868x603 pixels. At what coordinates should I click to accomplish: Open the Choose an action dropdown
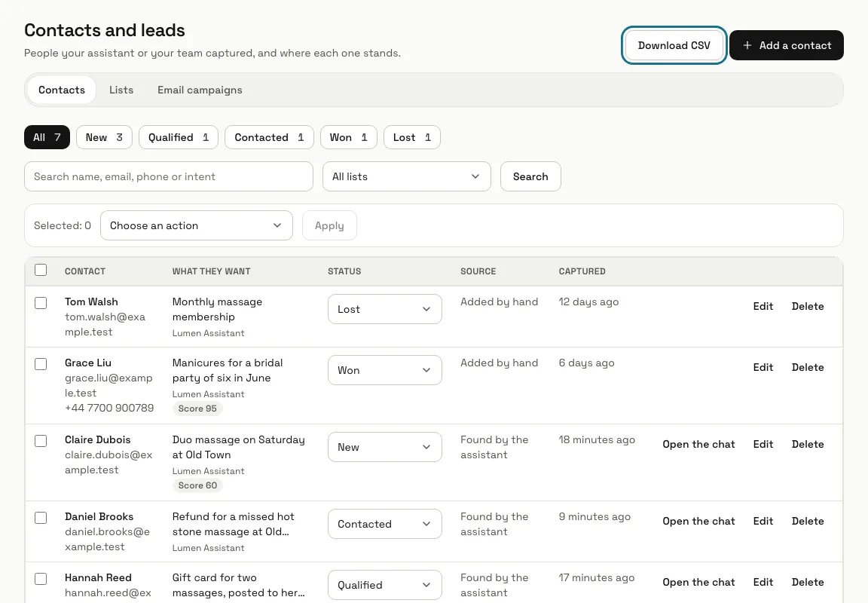click(x=197, y=225)
